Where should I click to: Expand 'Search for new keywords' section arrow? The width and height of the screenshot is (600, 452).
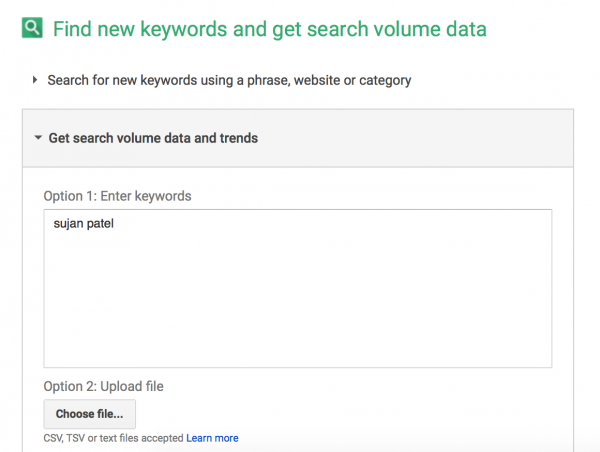click(35, 80)
